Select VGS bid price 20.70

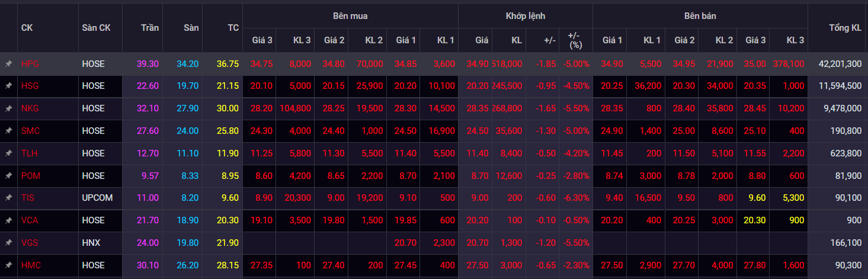pyautogui.click(x=406, y=243)
